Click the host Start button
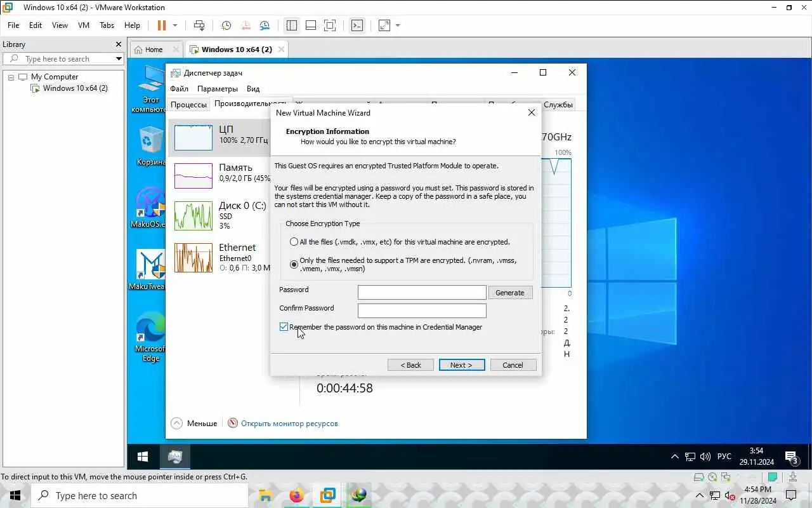This screenshot has height=508, width=812. click(x=15, y=495)
